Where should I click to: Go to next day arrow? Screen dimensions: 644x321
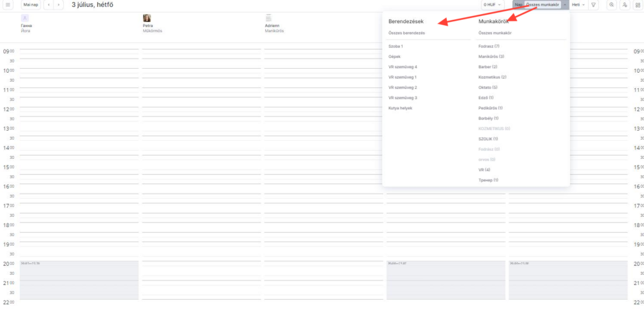click(59, 5)
